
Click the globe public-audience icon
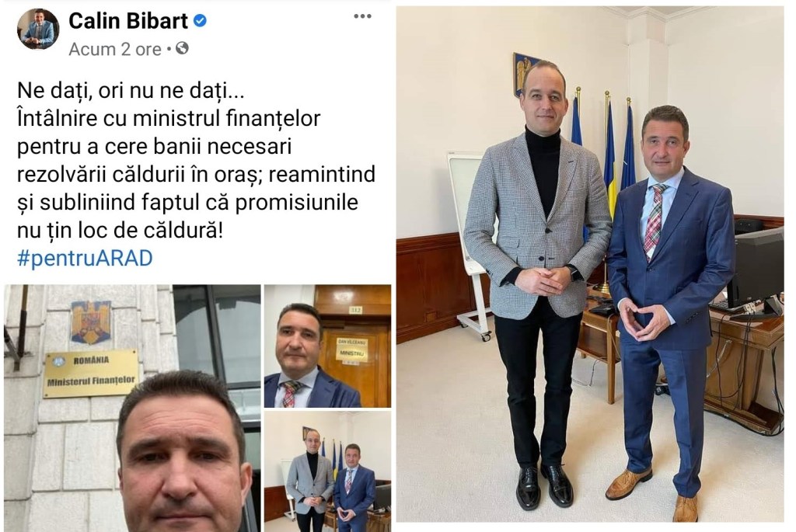tap(182, 48)
